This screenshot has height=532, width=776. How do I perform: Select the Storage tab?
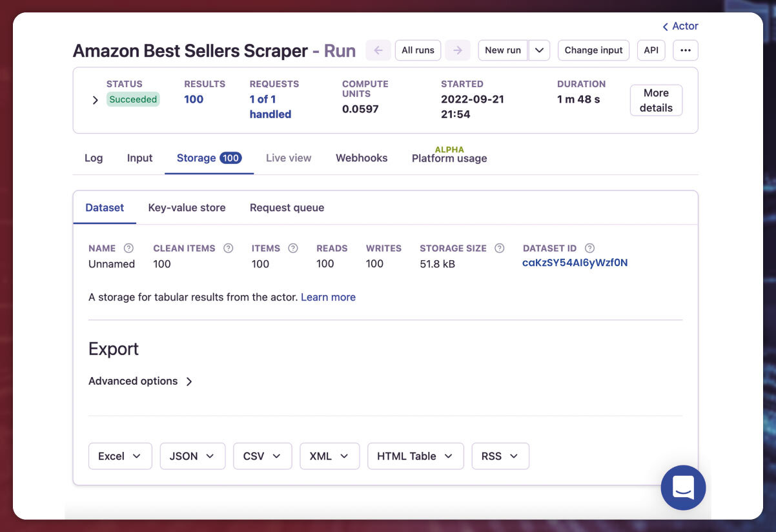[209, 158]
